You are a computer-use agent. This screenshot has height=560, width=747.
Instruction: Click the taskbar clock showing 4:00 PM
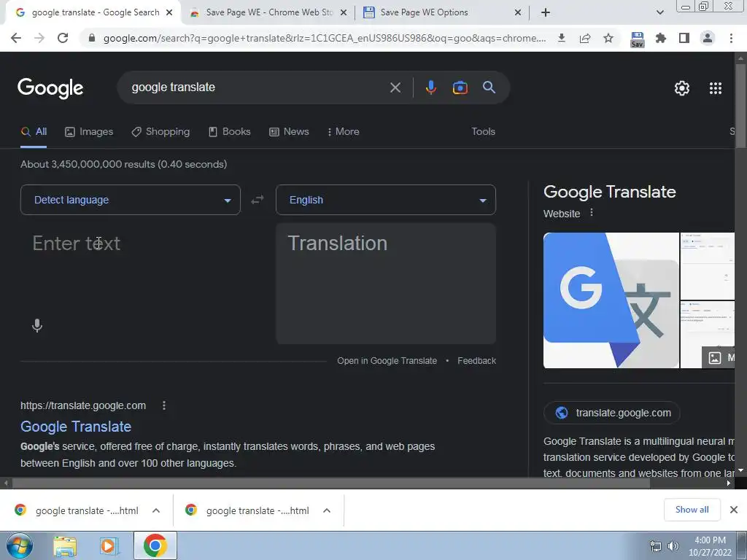710,546
